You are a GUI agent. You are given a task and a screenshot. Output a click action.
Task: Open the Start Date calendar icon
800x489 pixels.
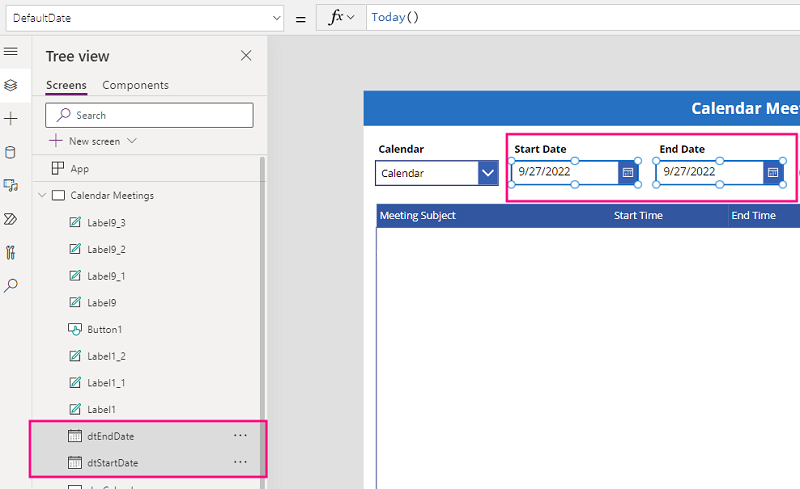click(628, 173)
